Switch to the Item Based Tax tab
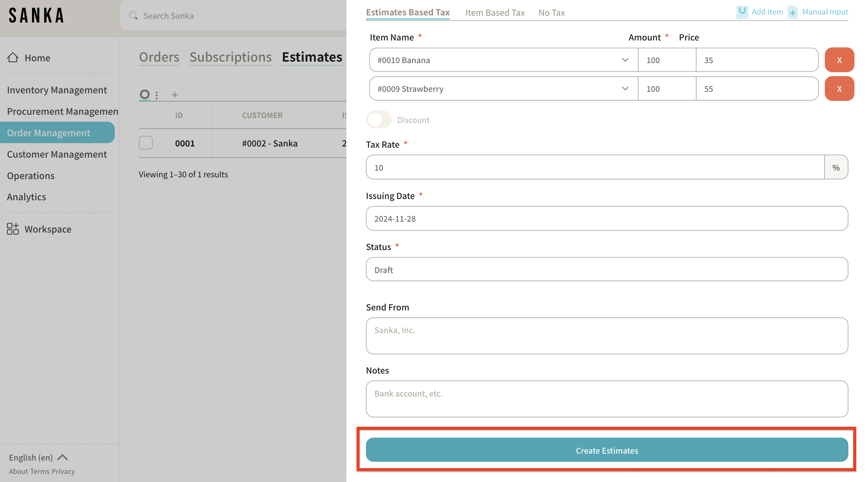Image resolution: width=868 pixels, height=482 pixels. pos(495,13)
